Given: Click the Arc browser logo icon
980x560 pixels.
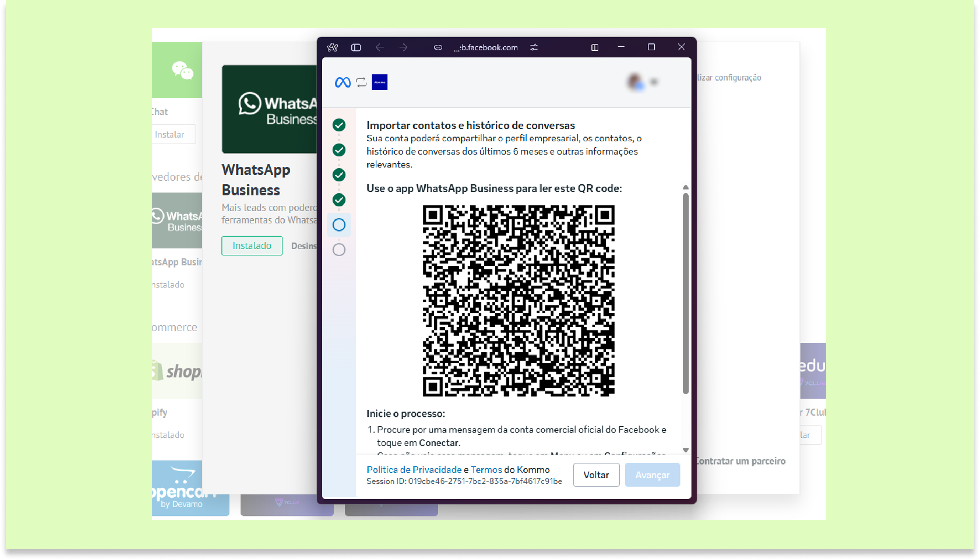Looking at the screenshot, I should coord(332,47).
